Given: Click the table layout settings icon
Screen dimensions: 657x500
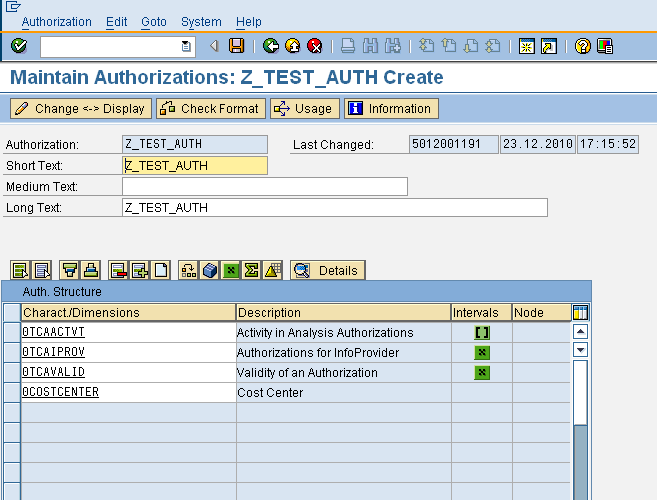Looking at the screenshot, I should coord(580,313).
